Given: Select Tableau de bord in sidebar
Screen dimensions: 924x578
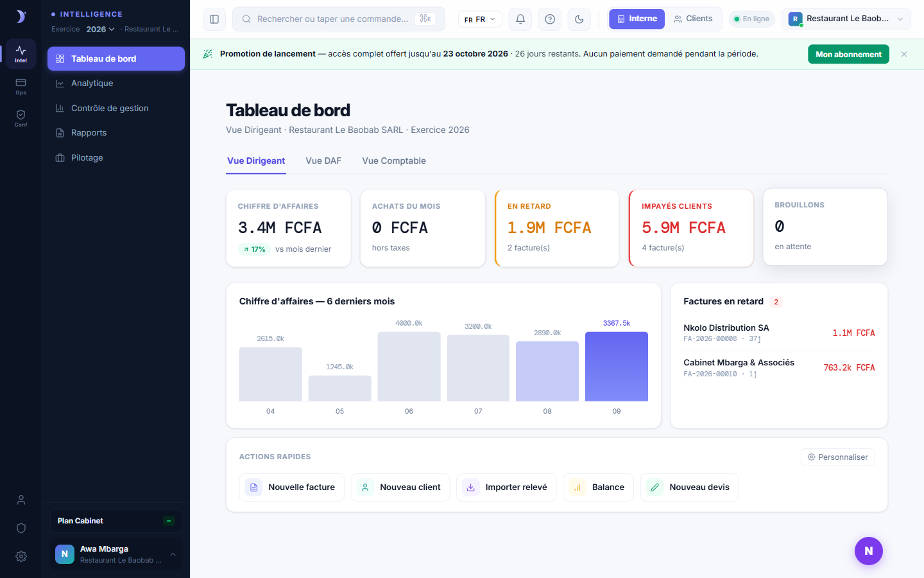Looking at the screenshot, I should click(x=116, y=58).
